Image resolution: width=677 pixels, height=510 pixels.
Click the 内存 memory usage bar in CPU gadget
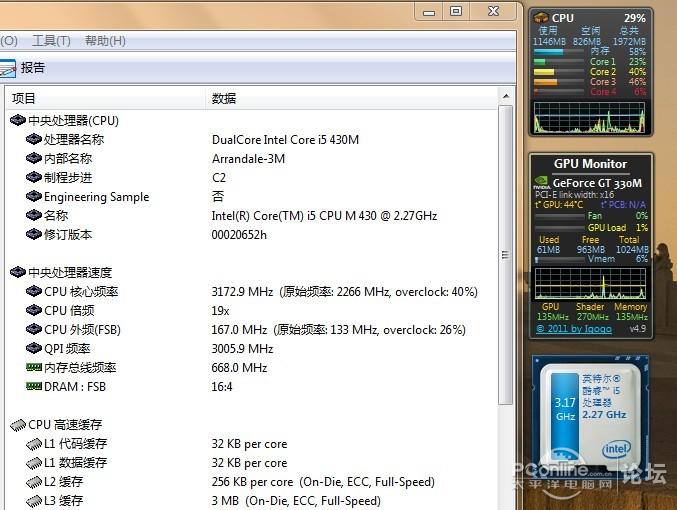point(559,52)
